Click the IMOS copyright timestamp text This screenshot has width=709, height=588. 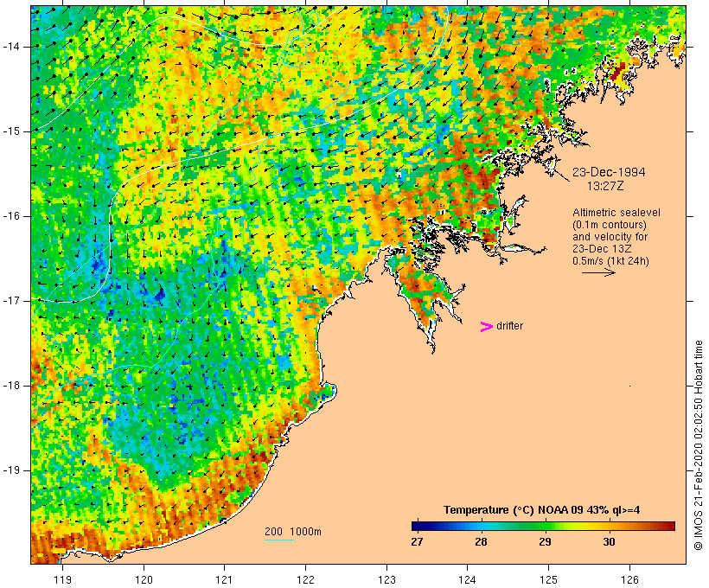[x=699, y=445]
